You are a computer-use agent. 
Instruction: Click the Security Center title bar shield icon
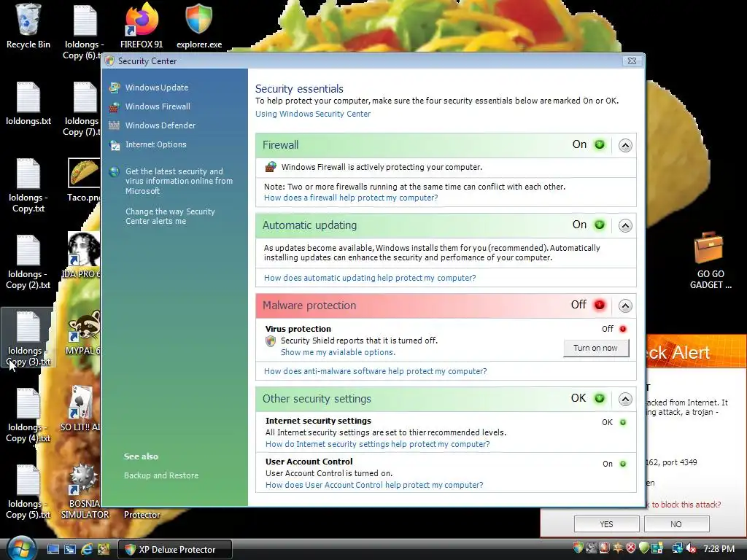point(109,61)
